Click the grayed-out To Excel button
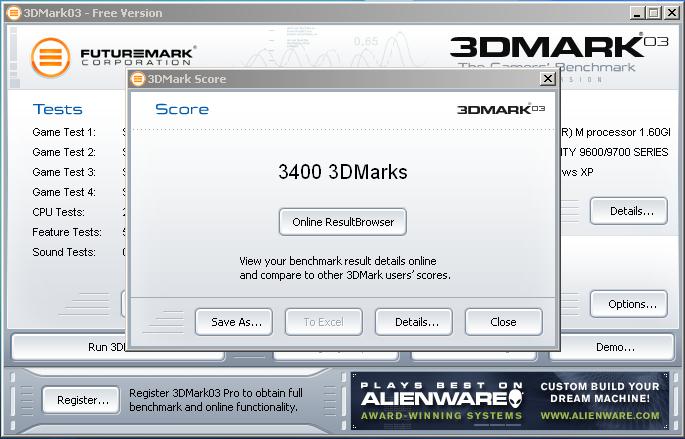Screen dimensions: 685x439 point(324,322)
